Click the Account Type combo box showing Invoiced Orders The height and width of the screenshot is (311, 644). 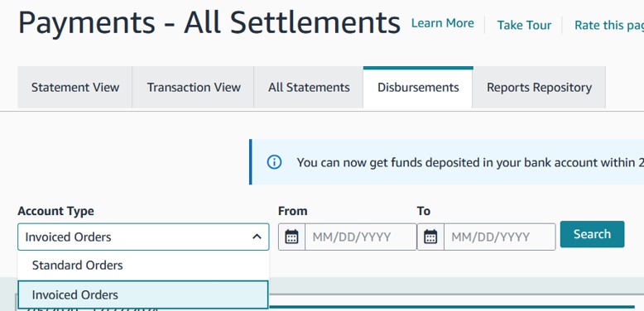(143, 237)
